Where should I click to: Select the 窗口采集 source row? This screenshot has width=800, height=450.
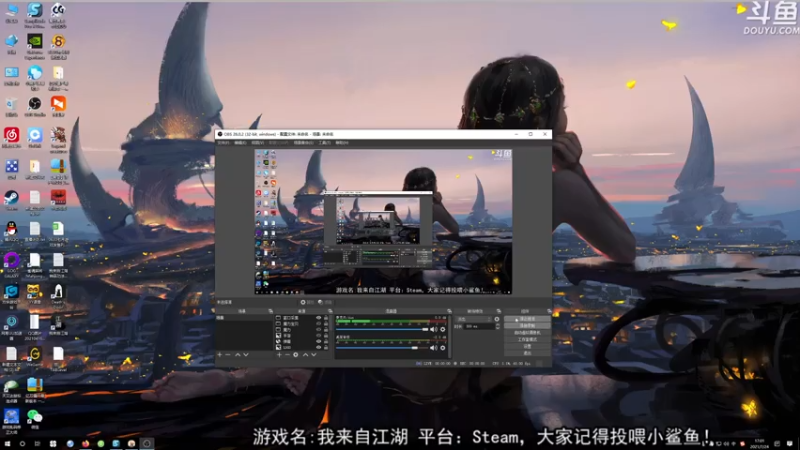302,318
